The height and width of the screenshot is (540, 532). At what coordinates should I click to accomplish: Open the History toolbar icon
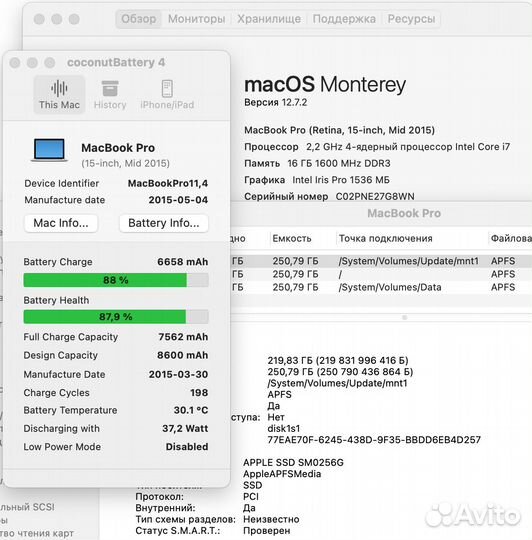tap(110, 95)
